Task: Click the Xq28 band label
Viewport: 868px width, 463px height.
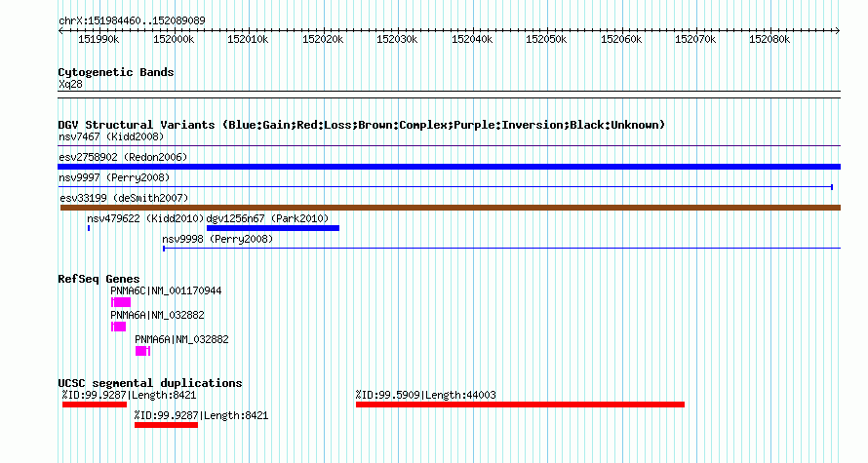Action: click(70, 84)
